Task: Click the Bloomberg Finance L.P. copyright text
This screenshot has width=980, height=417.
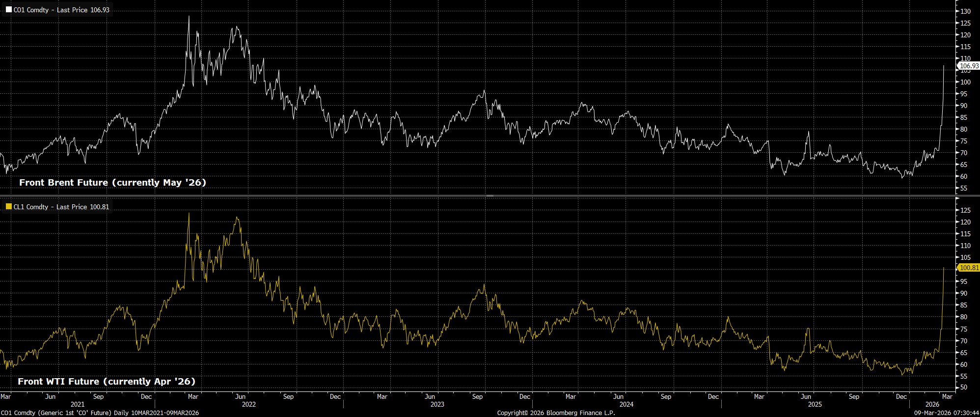Action: click(x=556, y=413)
